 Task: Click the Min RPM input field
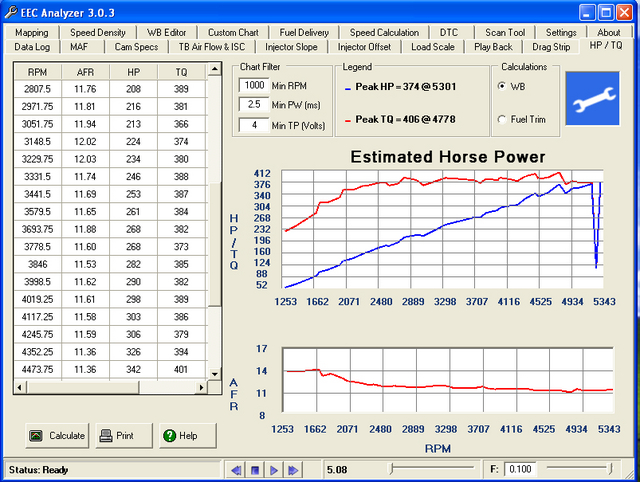(x=254, y=85)
